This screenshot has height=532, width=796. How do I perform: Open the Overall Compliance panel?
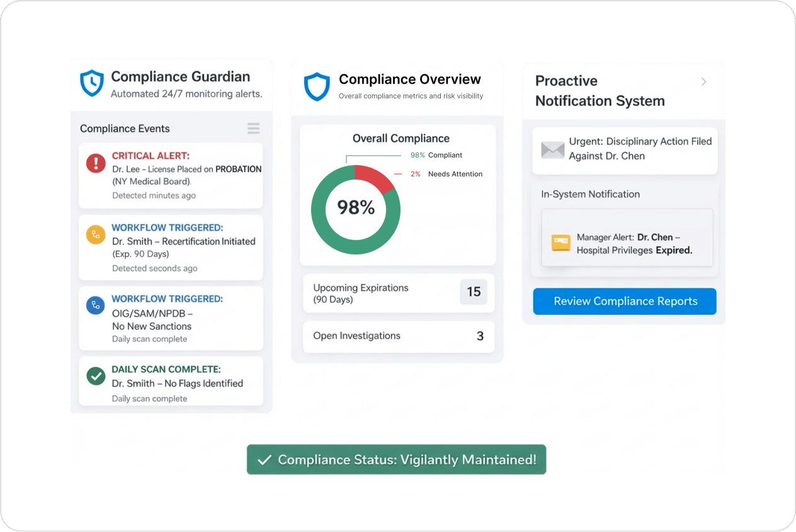(401, 138)
